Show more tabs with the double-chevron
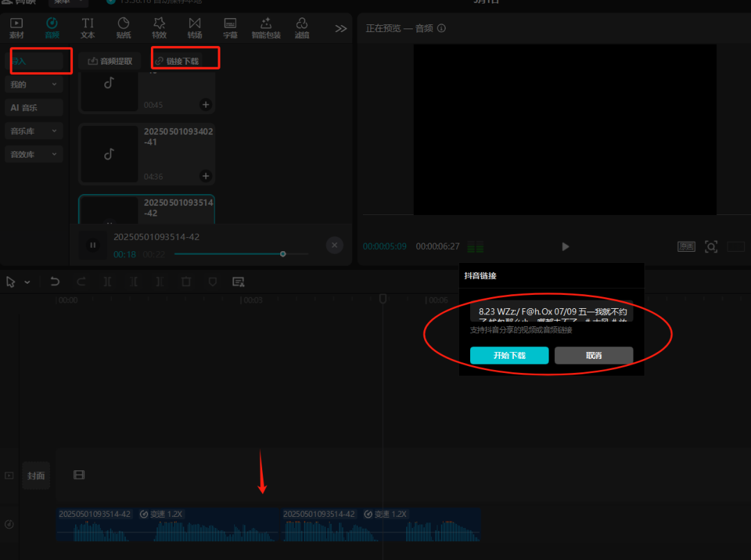The width and height of the screenshot is (751, 560). [341, 29]
